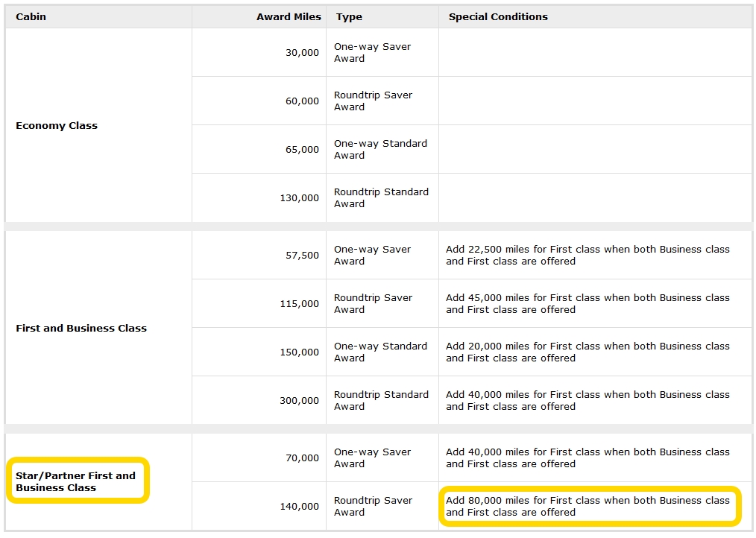Click the First and Business Class cabin label
Viewport: 756px width, 538px height.
81,328
